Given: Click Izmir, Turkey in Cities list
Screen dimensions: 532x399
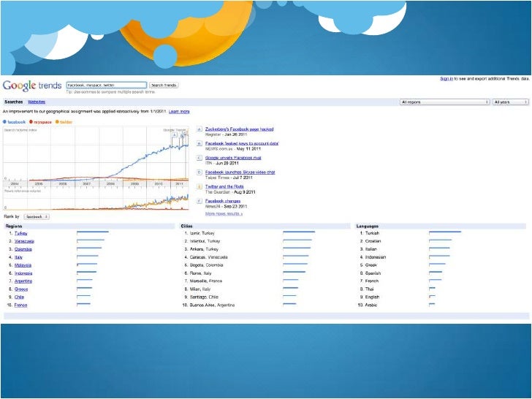Looking at the screenshot, I should pyautogui.click(x=202, y=233).
